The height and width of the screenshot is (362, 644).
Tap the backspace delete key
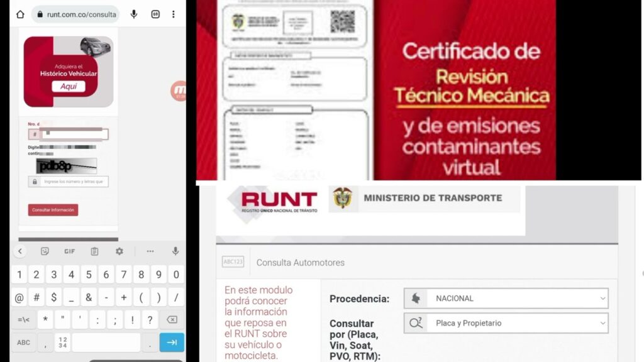(x=172, y=320)
